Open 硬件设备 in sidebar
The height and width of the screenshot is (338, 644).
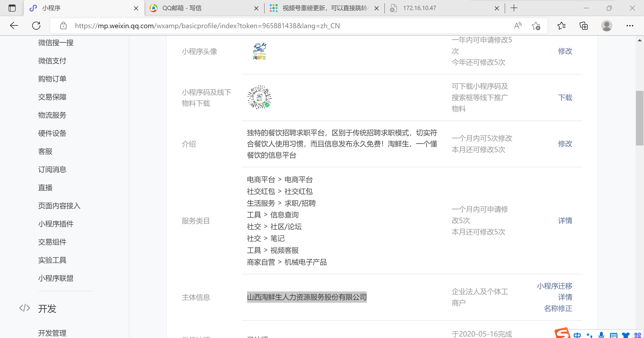52,133
